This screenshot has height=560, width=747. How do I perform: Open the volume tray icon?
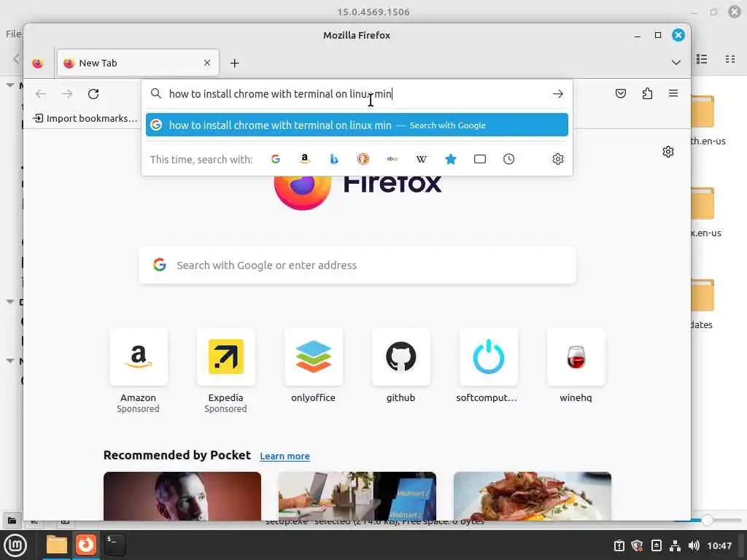(x=694, y=545)
